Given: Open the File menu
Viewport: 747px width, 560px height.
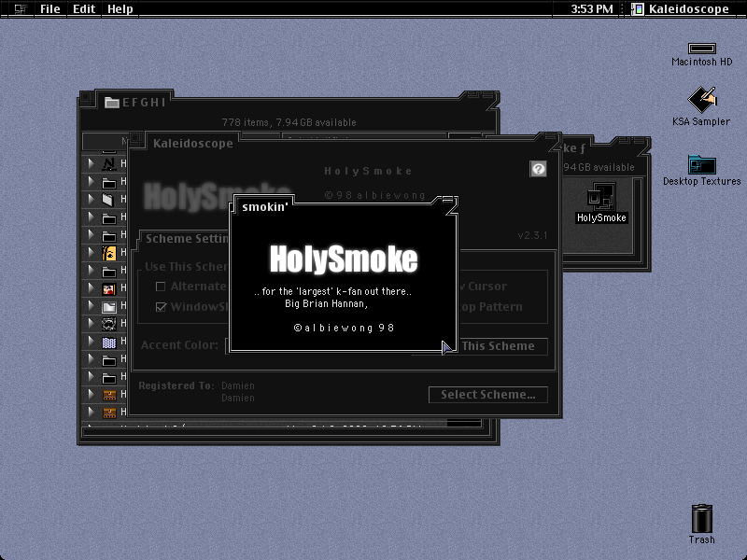Looking at the screenshot, I should click(x=50, y=8).
